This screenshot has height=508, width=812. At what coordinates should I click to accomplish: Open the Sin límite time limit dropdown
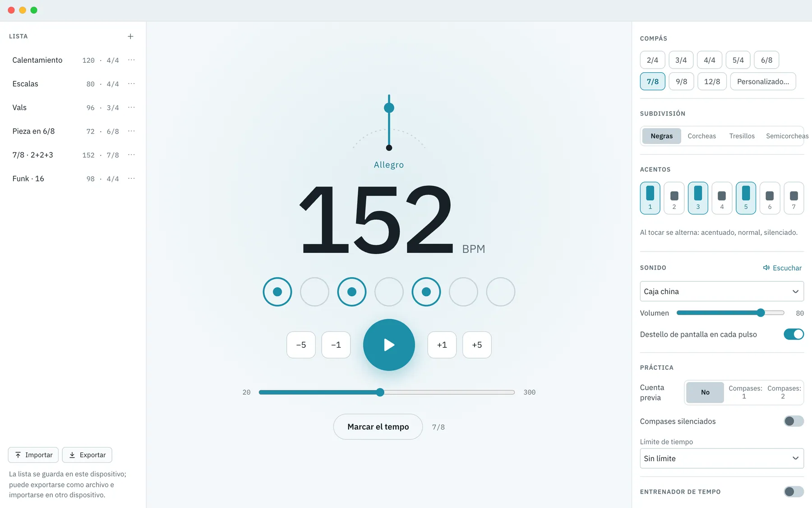click(x=722, y=458)
